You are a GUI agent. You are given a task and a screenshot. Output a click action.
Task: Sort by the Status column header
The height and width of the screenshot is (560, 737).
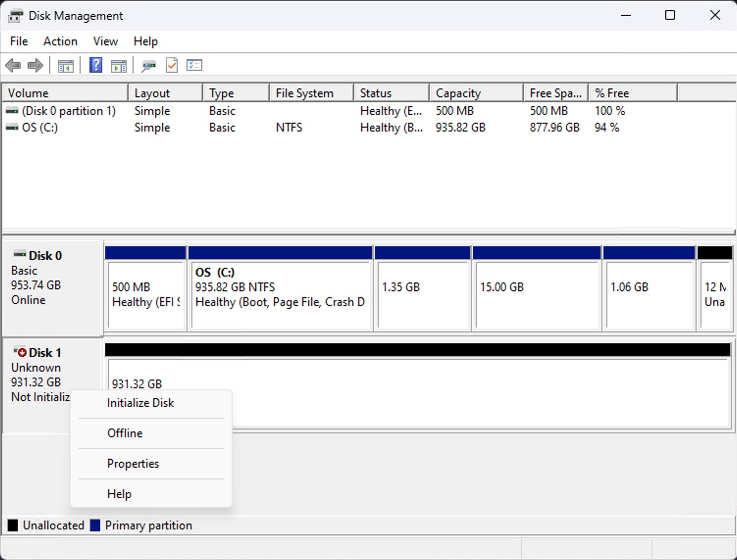pos(392,93)
